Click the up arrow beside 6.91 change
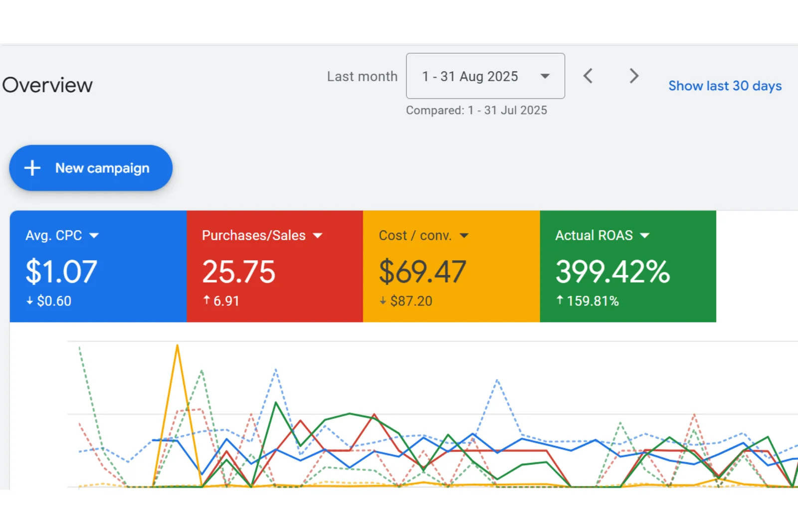 206,300
